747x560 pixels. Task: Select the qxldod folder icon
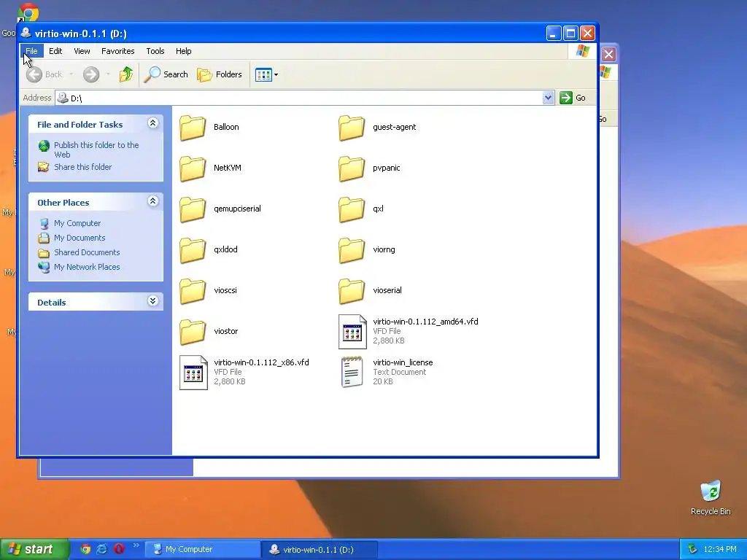point(193,251)
